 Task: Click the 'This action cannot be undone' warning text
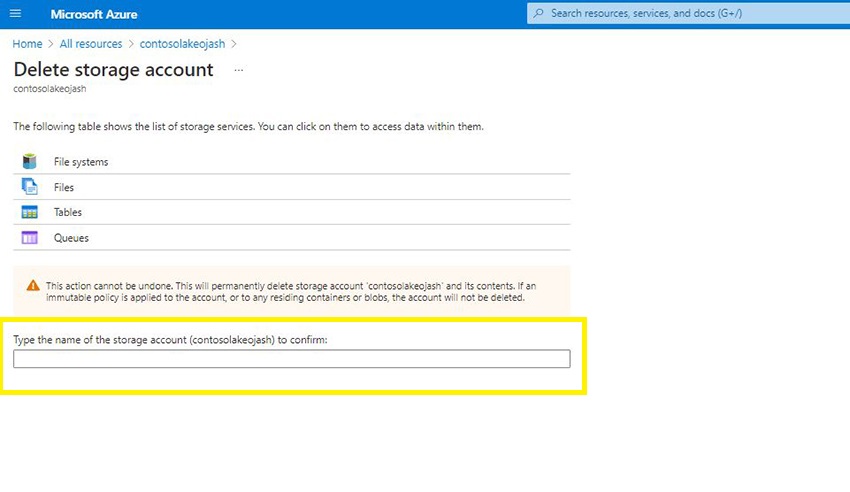291,292
